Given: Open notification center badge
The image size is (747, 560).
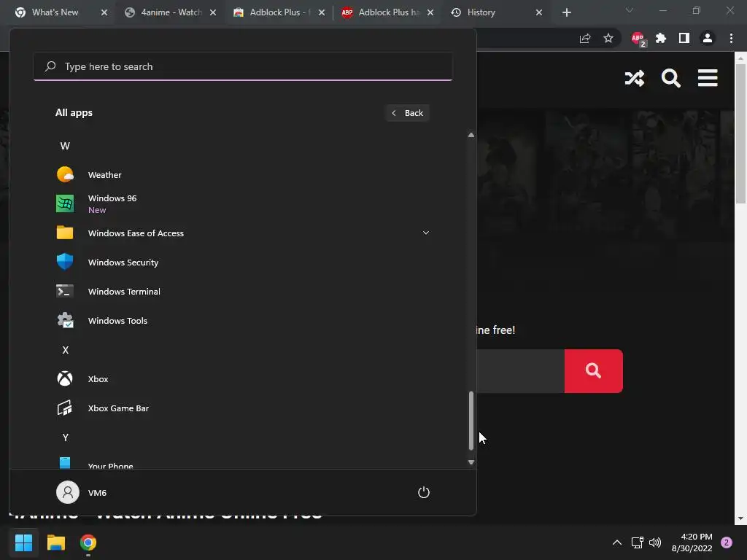Looking at the screenshot, I should (727, 542).
